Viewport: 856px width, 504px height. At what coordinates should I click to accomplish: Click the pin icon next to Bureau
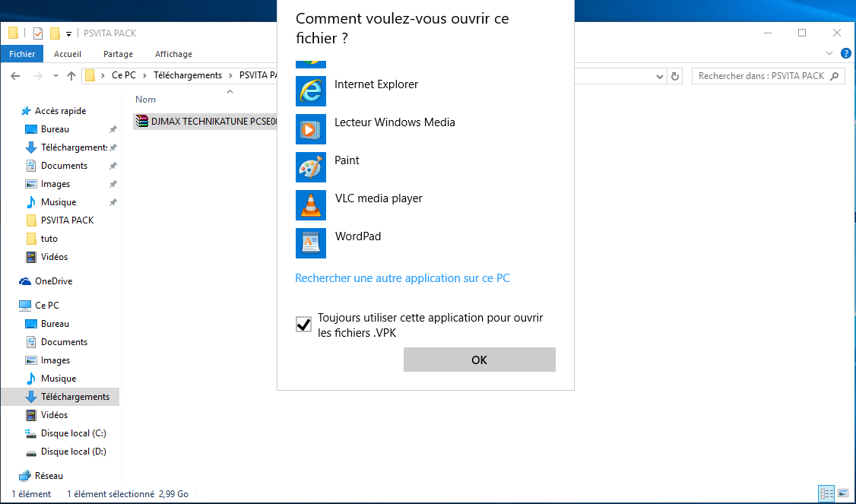tap(113, 129)
